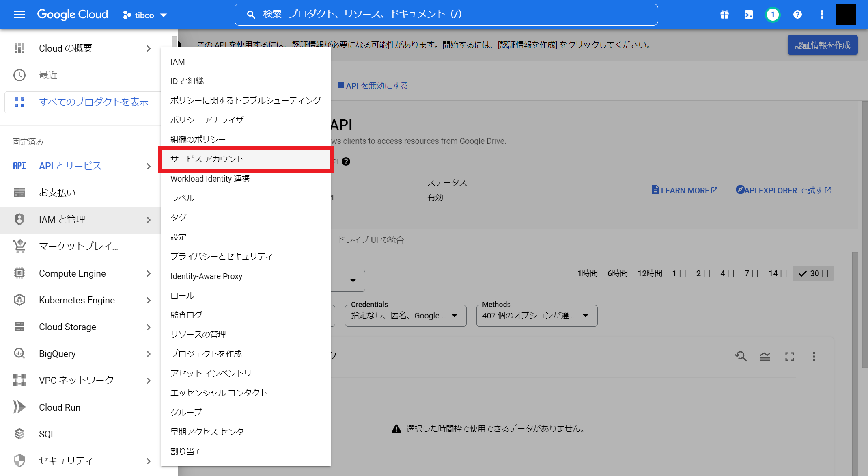Select 1 日 time range
Screen dimensions: 868x476
pos(679,273)
